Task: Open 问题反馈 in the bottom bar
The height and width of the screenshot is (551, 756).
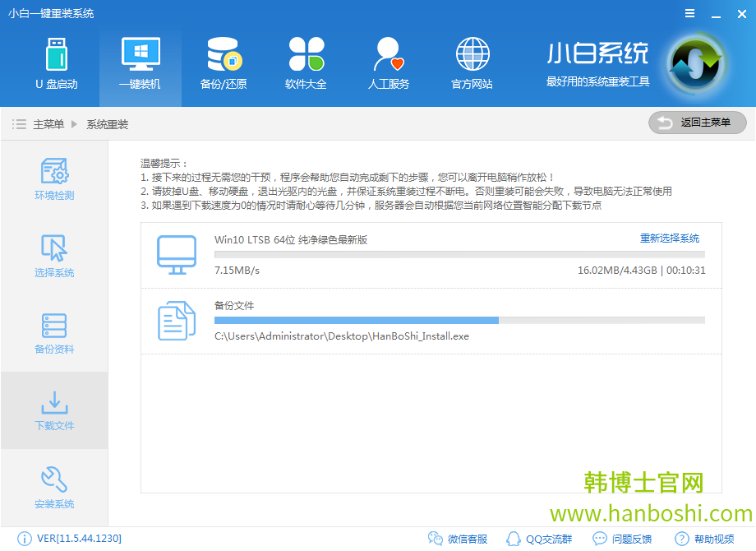Action: [623, 539]
